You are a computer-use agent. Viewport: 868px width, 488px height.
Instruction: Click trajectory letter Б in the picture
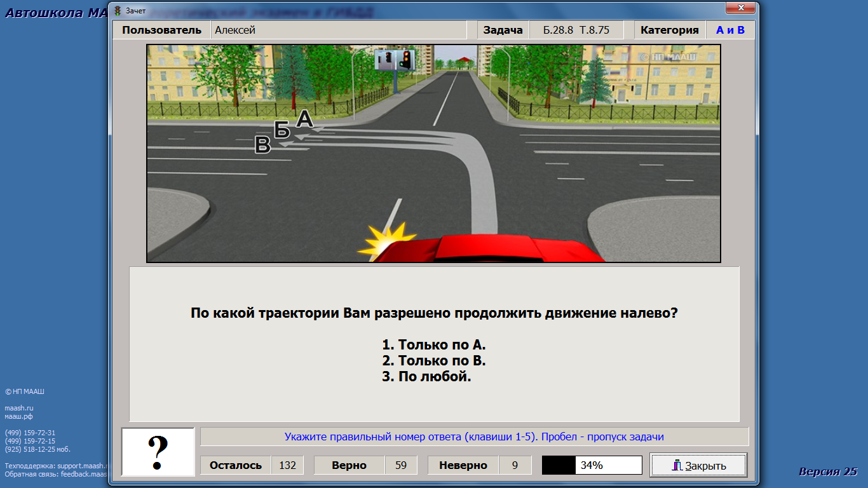coord(282,130)
